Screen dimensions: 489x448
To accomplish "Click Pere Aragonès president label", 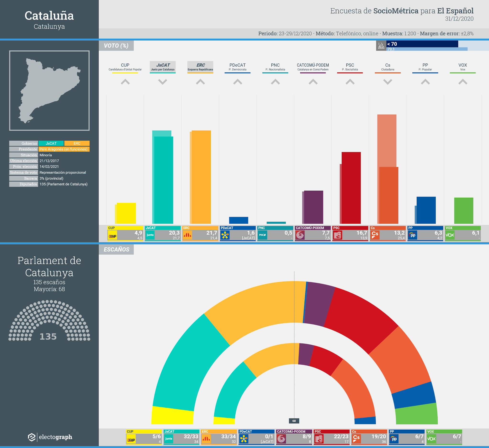I will [x=64, y=149].
